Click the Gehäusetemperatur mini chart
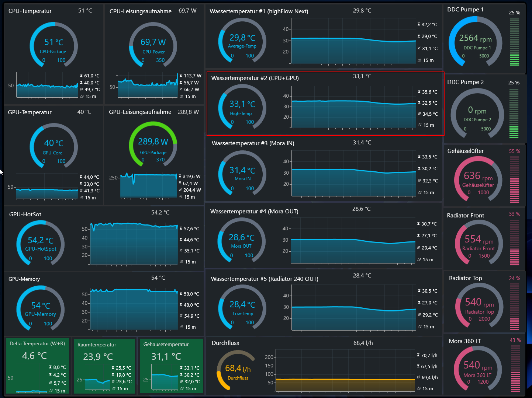Viewport: 532px width, 398px height. tap(165, 377)
